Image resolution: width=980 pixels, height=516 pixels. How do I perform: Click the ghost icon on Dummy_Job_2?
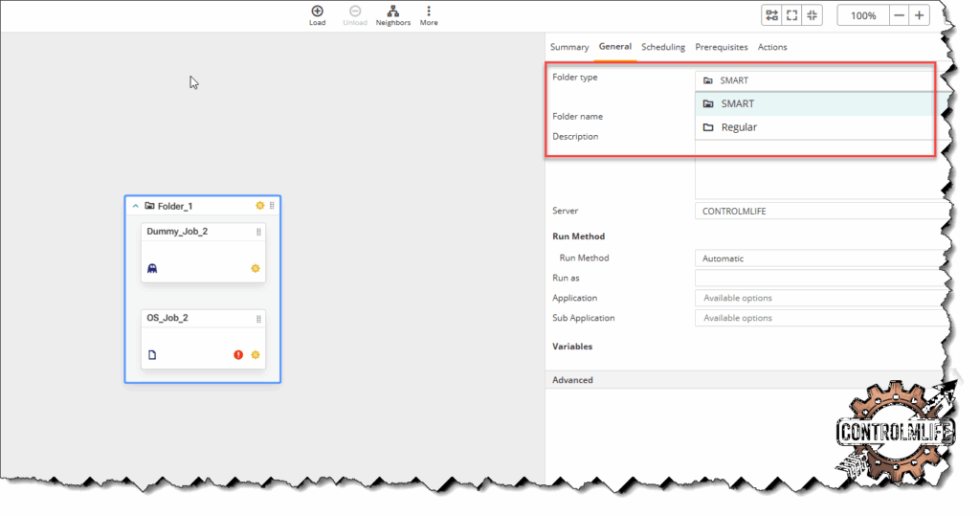point(152,269)
